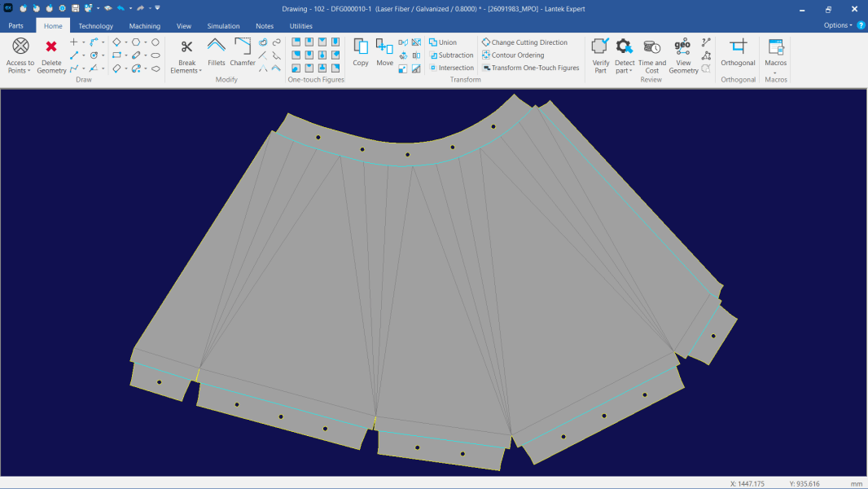Click the View Geometry icon

[x=683, y=46]
